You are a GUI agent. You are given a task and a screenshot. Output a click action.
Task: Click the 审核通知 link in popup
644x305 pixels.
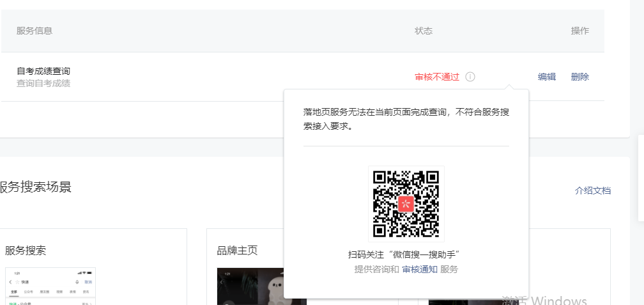tap(419, 270)
